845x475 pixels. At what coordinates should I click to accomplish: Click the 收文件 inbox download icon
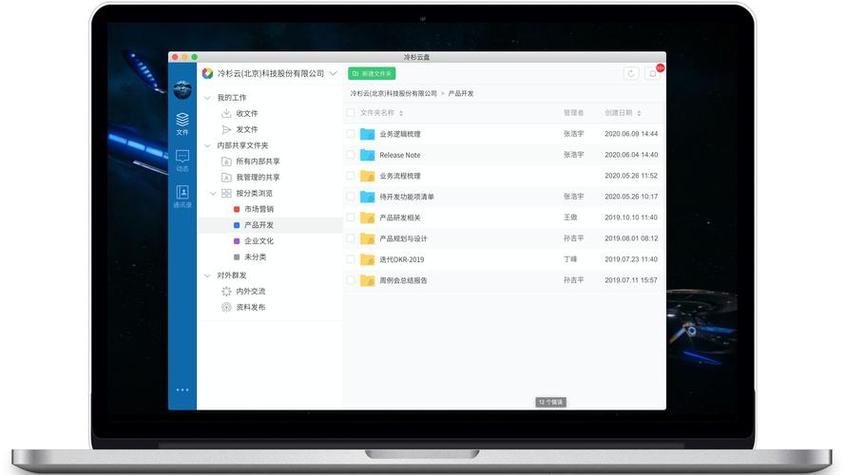[x=226, y=113]
